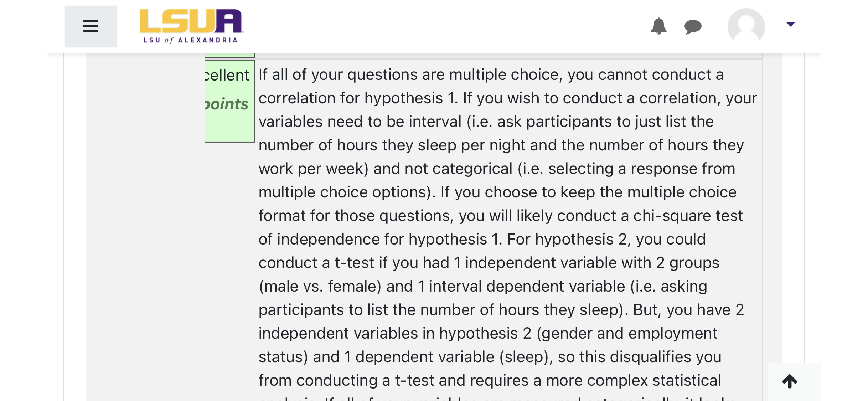Select the Excellent rubric level cell

[x=229, y=101]
